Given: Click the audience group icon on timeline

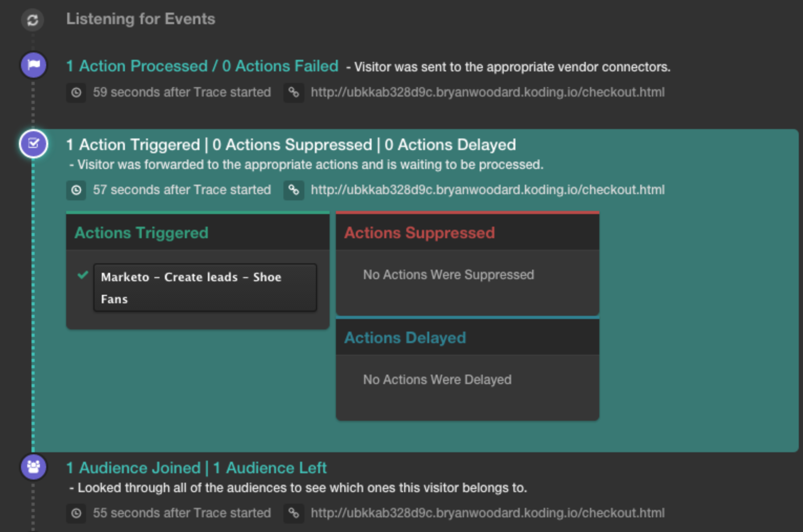Looking at the screenshot, I should 34,466.
